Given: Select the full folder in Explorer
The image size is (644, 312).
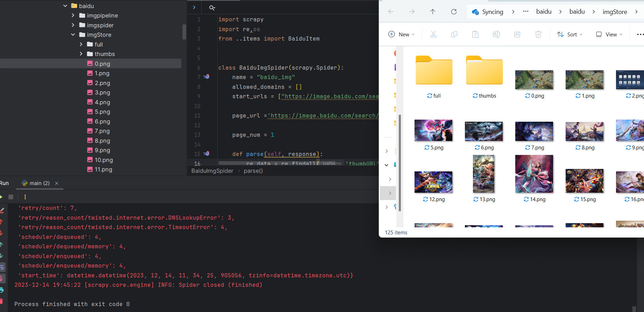Looking at the screenshot, I should tap(434, 77).
